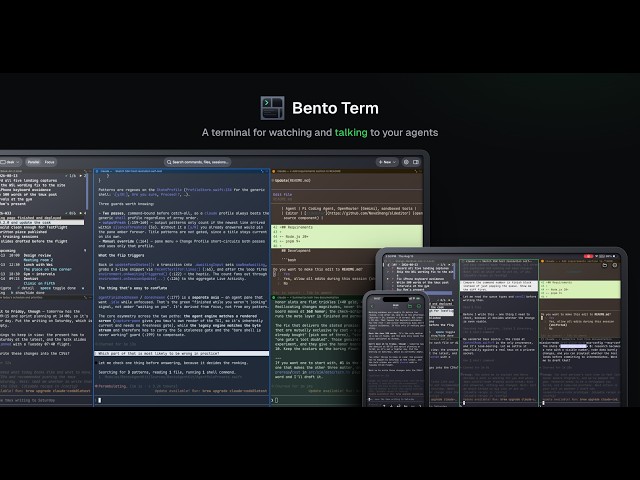
Task: Expand the New dropdown button
Action: tap(387, 162)
